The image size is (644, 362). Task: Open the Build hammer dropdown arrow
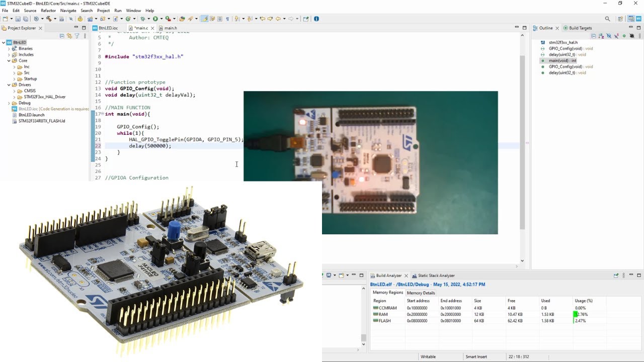point(55,19)
